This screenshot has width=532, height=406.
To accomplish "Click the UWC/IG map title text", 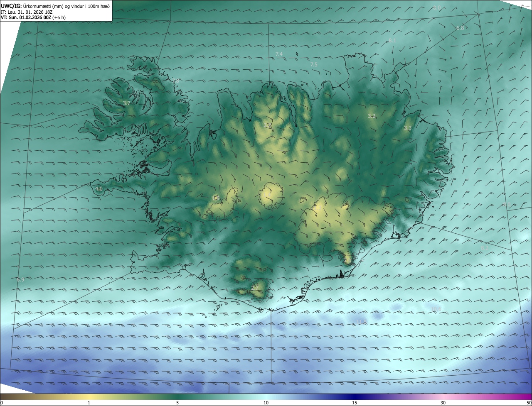I will 55,5.
